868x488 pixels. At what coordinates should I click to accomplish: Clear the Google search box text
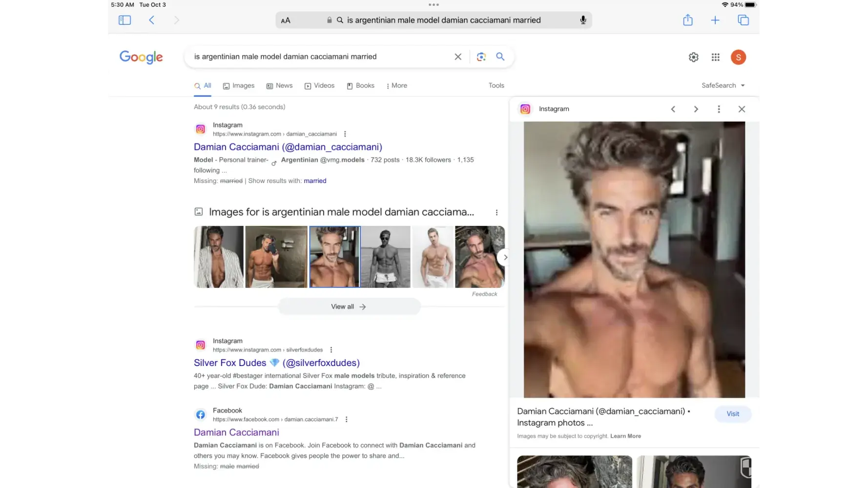(458, 57)
